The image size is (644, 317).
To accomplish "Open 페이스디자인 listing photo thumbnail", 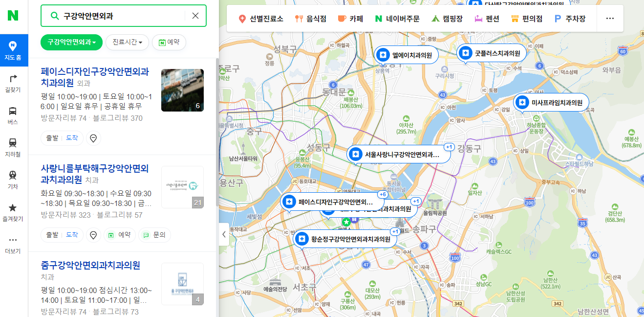I will coord(182,90).
